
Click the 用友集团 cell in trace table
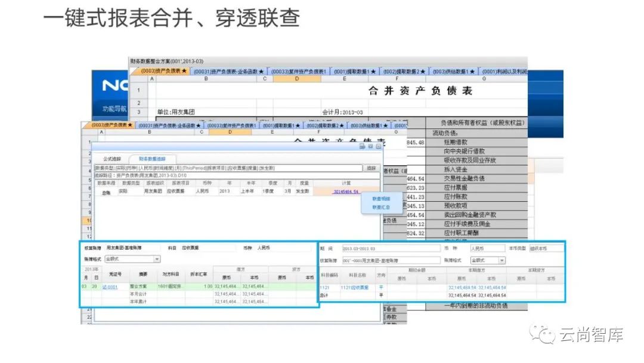[153, 192]
